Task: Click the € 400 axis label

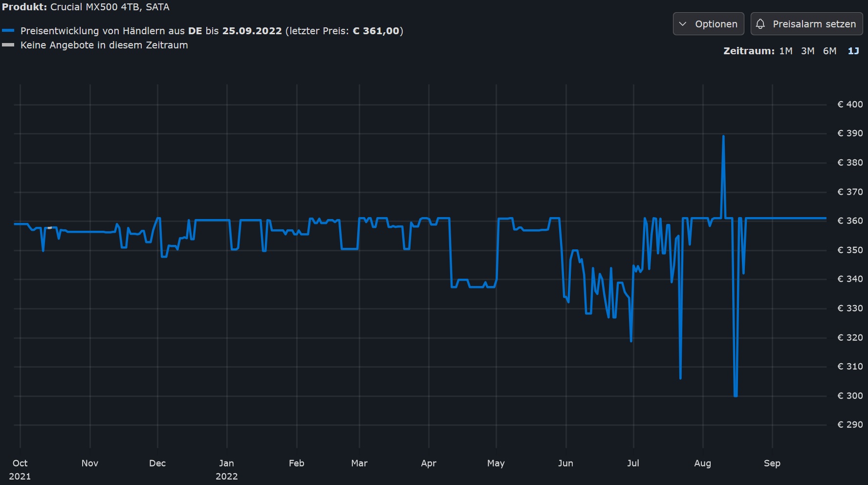Action: 850,104
